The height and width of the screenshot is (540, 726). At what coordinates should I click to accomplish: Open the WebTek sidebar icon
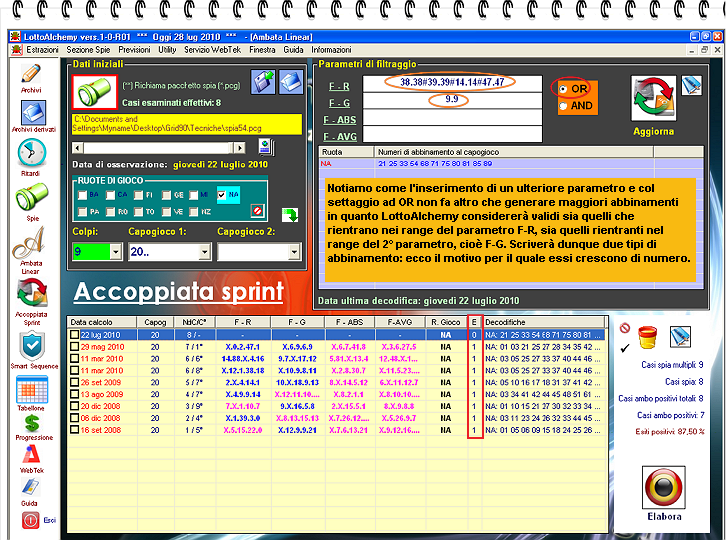click(x=31, y=454)
